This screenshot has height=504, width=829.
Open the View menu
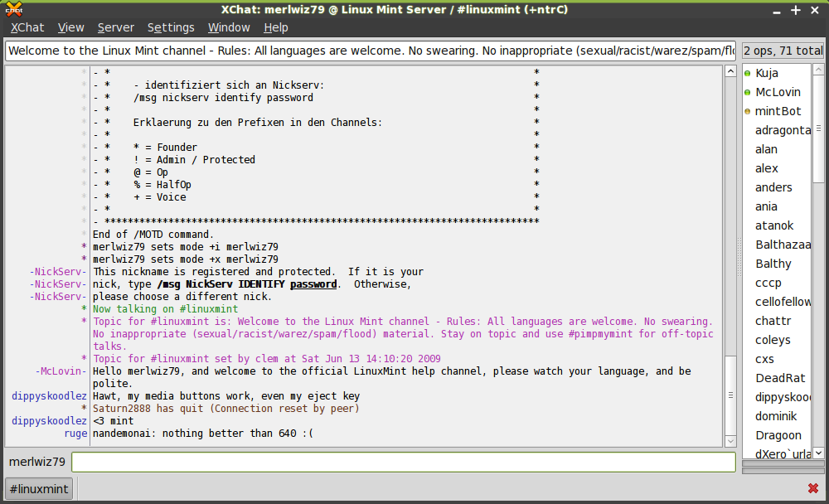(x=70, y=27)
